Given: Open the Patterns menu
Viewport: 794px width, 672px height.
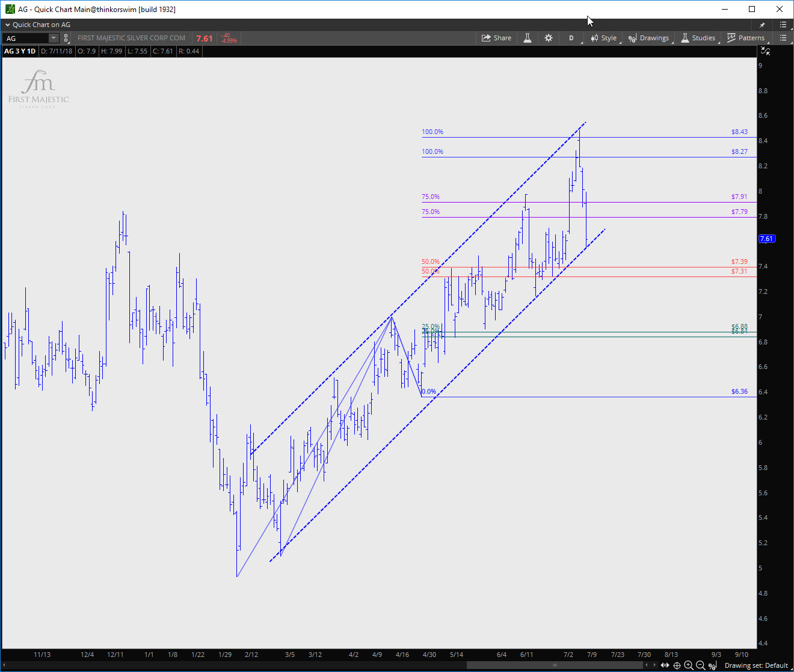Looking at the screenshot, I should pos(746,38).
